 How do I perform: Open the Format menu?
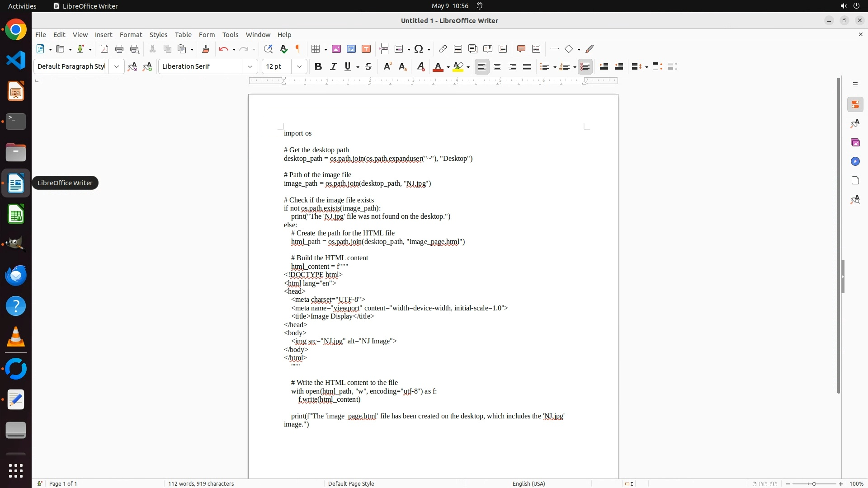tap(131, 35)
